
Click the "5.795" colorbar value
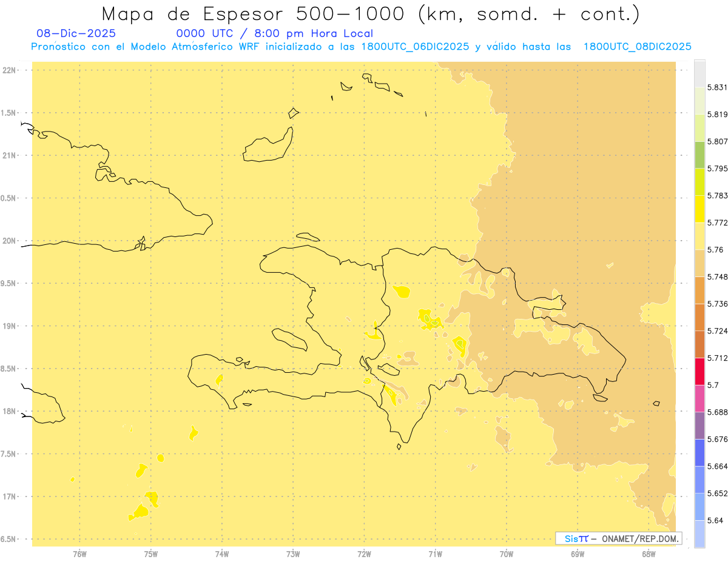717,169
